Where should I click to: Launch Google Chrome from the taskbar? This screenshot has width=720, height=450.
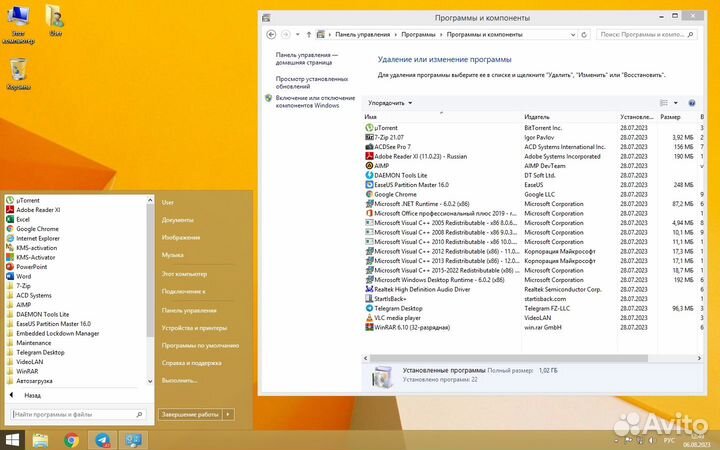(x=71, y=440)
